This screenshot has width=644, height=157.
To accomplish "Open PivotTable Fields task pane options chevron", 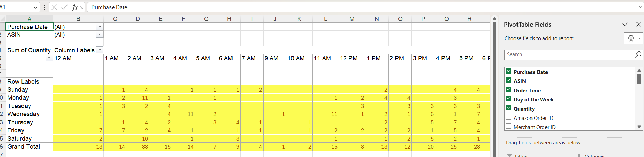I will pyautogui.click(x=625, y=24).
